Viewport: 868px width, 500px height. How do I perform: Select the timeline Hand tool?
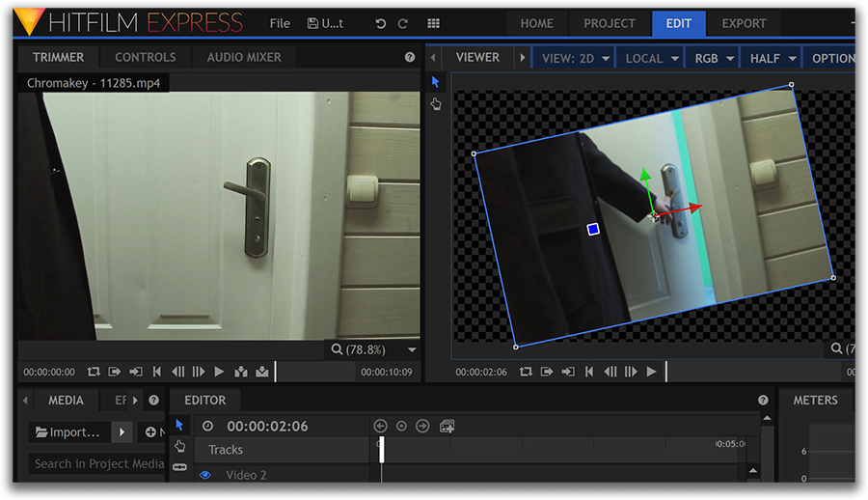point(180,446)
